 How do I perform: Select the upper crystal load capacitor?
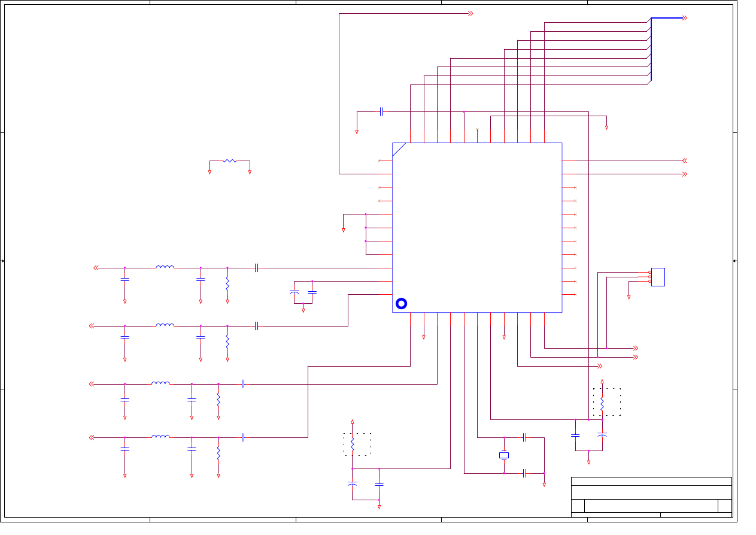pos(524,437)
